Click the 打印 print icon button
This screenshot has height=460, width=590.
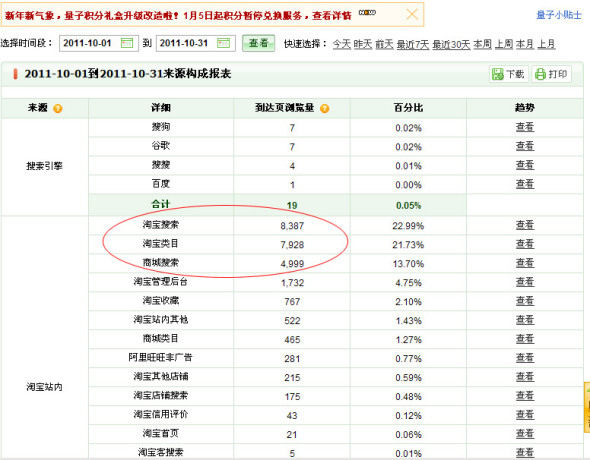551,74
